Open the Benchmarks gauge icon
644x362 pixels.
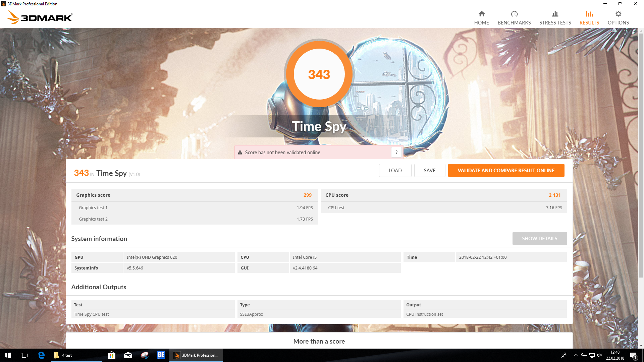click(514, 14)
